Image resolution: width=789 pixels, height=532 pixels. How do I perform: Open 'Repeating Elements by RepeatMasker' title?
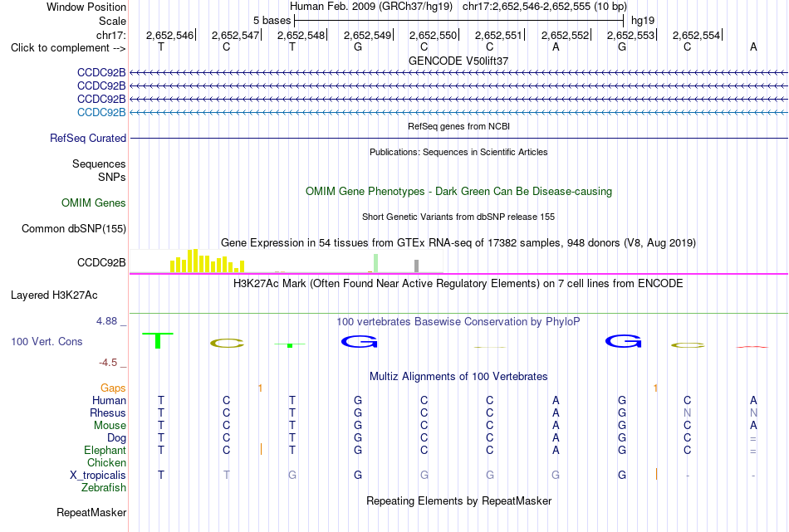pyautogui.click(x=458, y=501)
